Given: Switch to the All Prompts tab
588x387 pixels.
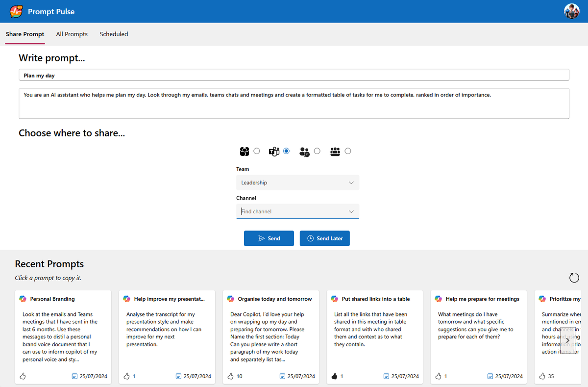Looking at the screenshot, I should 72,34.
